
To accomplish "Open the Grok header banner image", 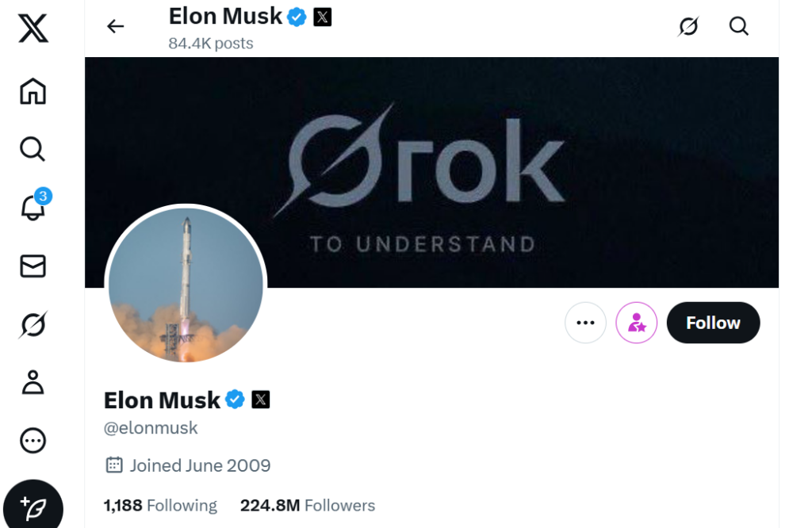I will (x=476, y=159).
